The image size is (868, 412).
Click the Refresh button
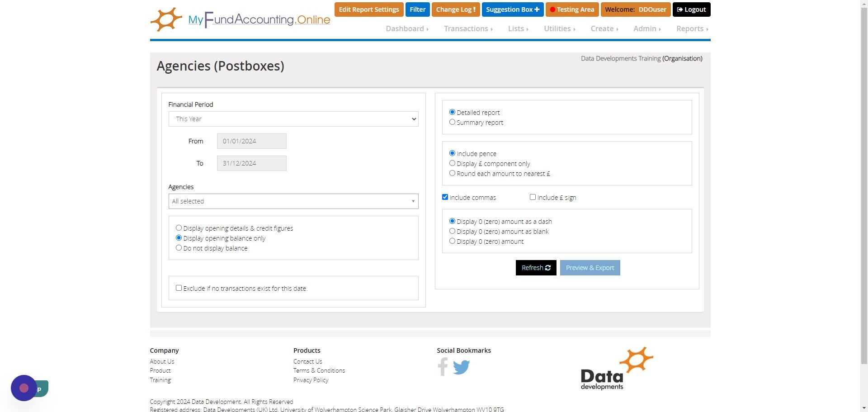point(536,268)
